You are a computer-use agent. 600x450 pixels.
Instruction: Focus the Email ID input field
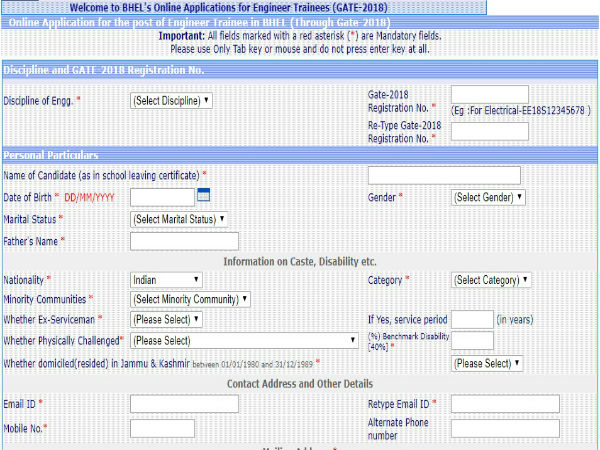pos(184,404)
